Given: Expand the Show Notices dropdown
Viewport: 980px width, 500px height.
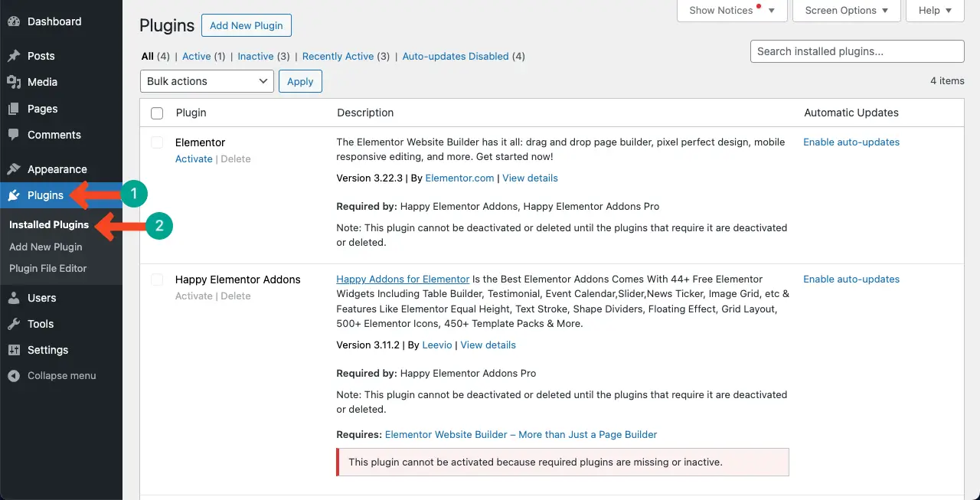Looking at the screenshot, I should [x=732, y=11].
